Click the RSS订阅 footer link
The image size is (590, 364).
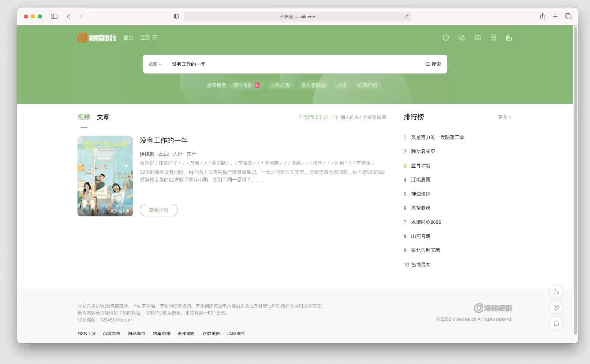click(x=87, y=334)
